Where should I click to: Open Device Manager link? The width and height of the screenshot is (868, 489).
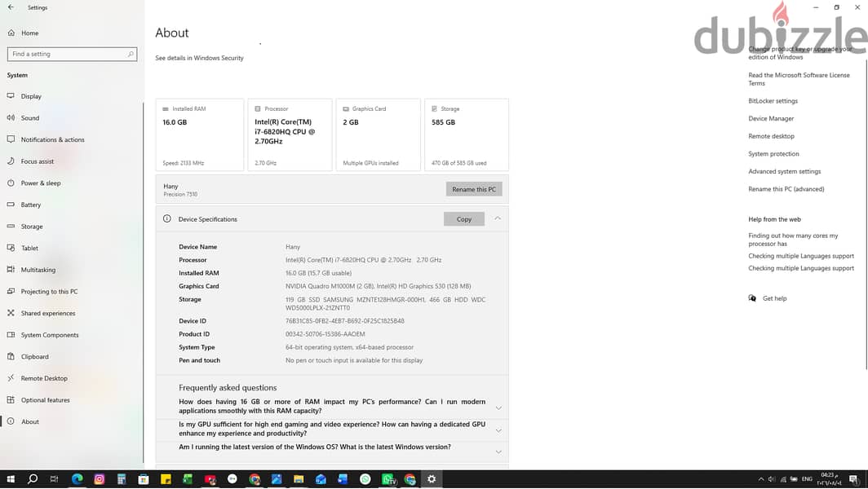click(771, 118)
